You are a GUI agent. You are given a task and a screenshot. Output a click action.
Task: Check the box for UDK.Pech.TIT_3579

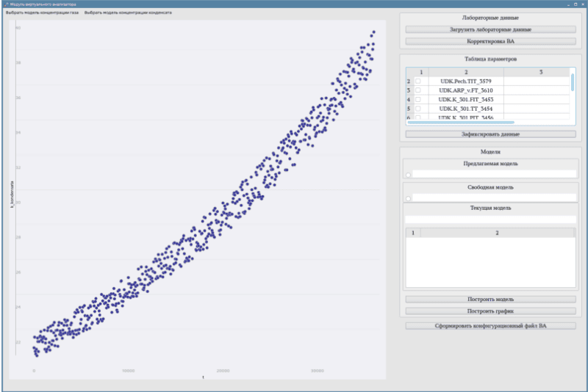pos(418,81)
